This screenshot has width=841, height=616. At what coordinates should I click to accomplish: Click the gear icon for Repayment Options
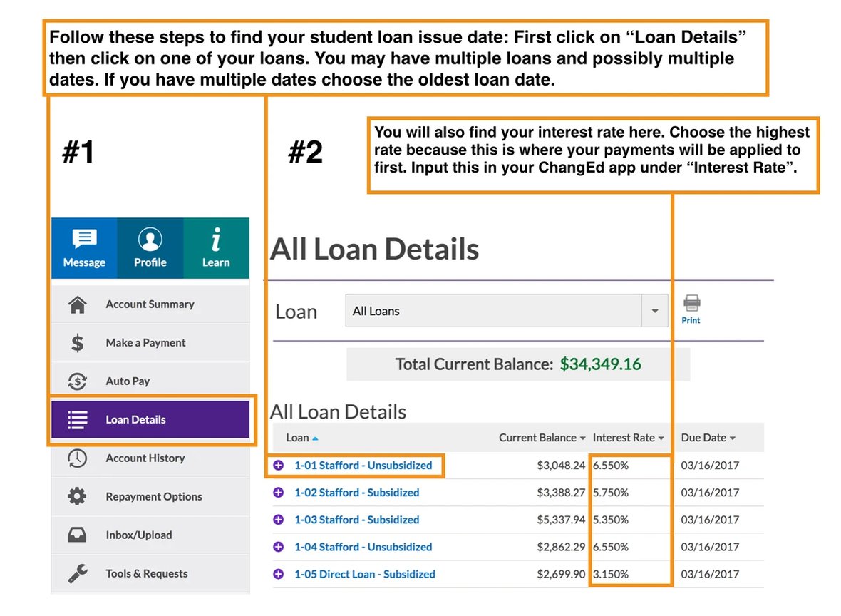pyautogui.click(x=78, y=496)
